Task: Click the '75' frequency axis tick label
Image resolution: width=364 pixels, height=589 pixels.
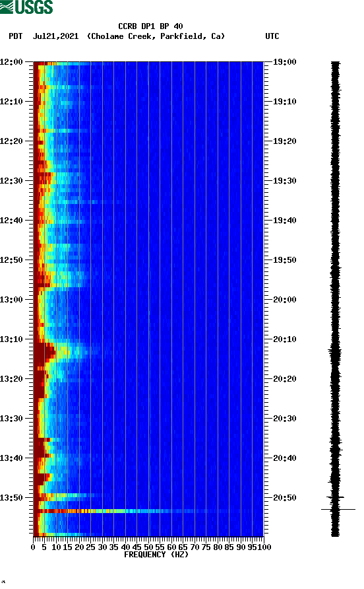Action: click(x=206, y=547)
